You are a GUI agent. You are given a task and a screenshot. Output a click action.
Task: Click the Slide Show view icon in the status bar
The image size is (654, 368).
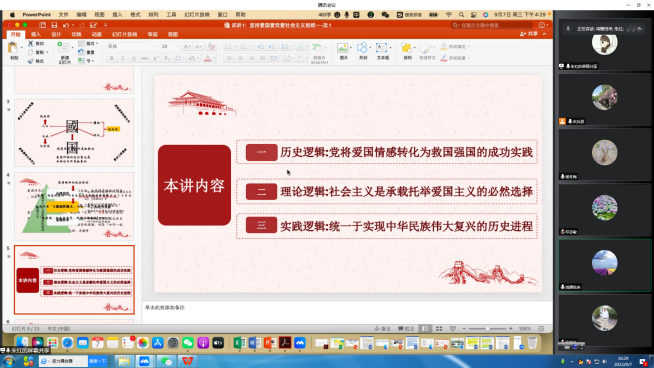453,329
